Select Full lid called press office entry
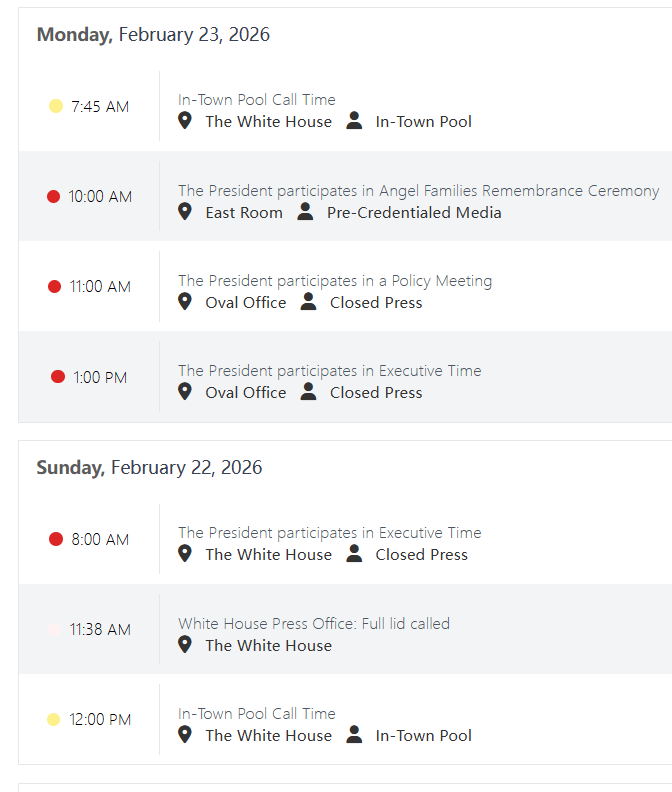Screen dimensions: 672x792 pyautogui.click(x=314, y=623)
